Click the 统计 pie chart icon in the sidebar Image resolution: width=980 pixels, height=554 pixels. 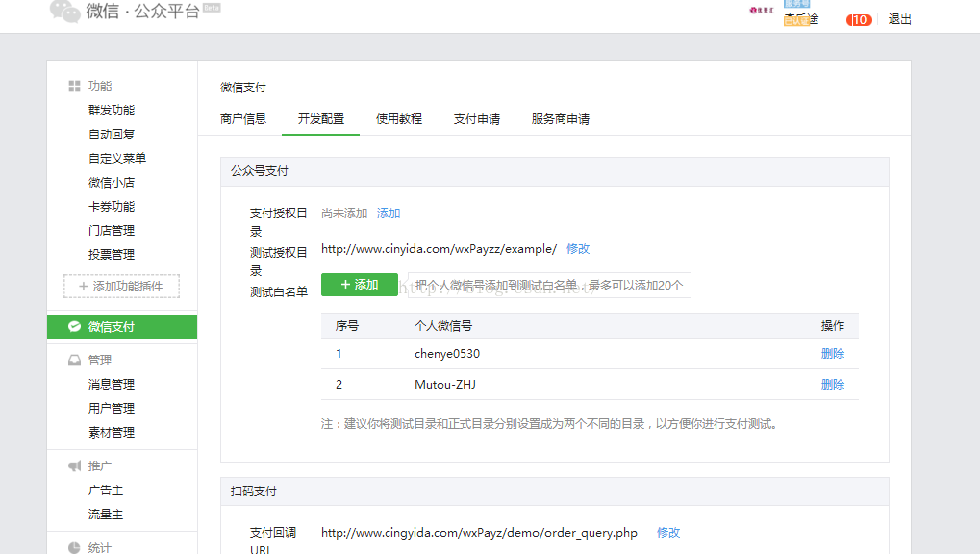[x=74, y=547]
